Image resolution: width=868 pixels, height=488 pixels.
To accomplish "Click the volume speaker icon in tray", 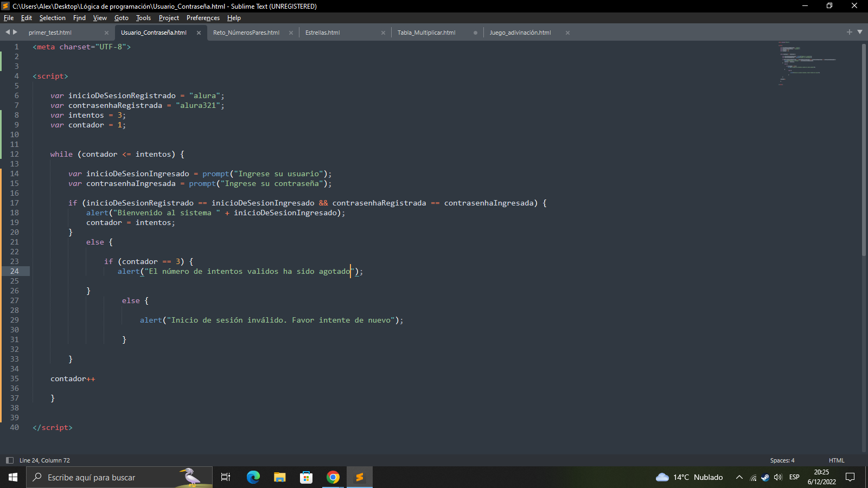I will click(778, 477).
